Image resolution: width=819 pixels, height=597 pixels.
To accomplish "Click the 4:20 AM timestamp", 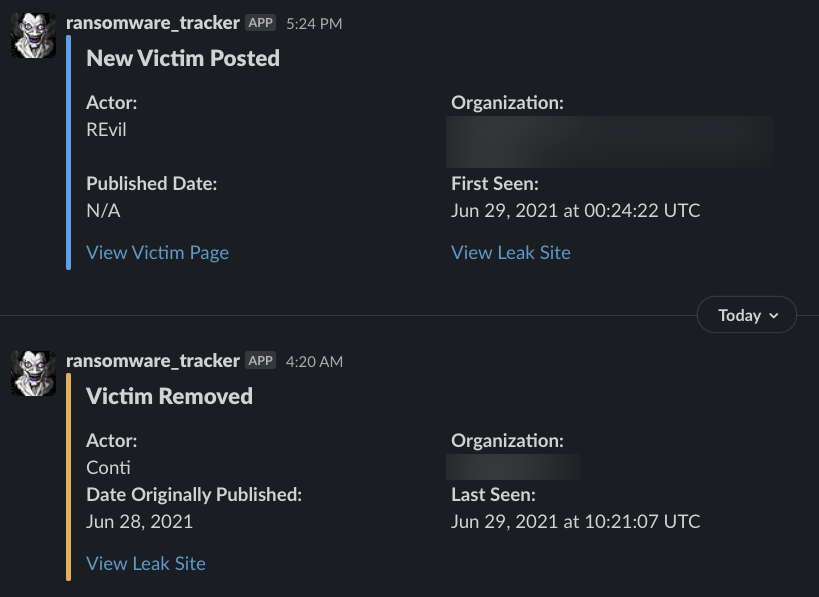I will (314, 362).
